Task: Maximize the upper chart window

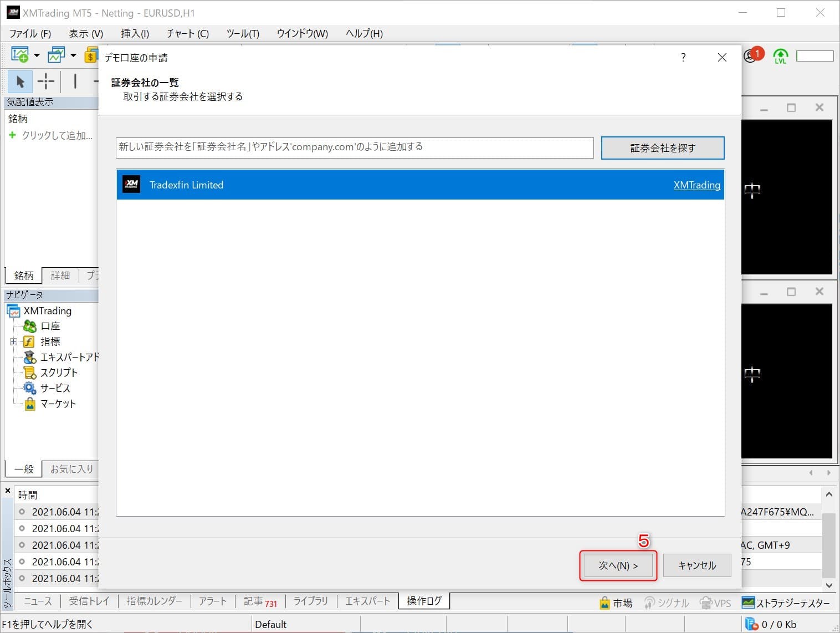Action: 791,108
